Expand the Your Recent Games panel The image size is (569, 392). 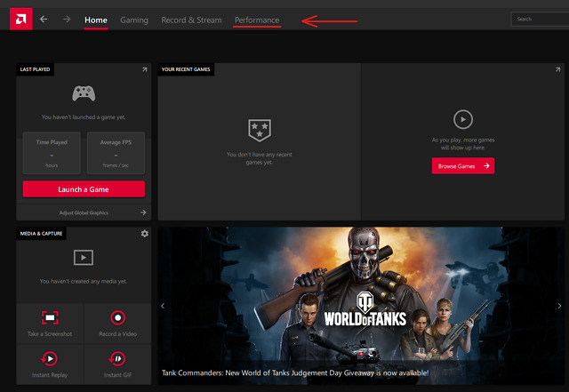[x=557, y=69]
